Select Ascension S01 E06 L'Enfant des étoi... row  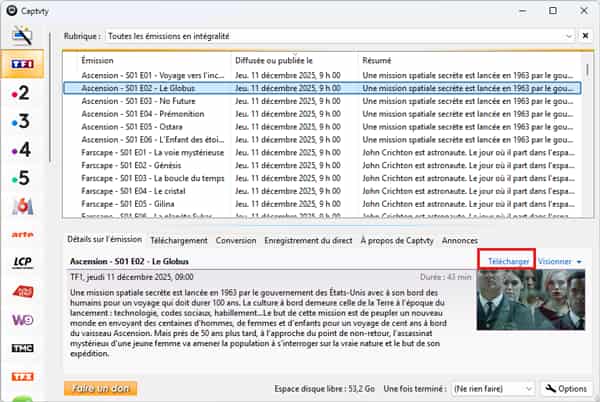322,140
